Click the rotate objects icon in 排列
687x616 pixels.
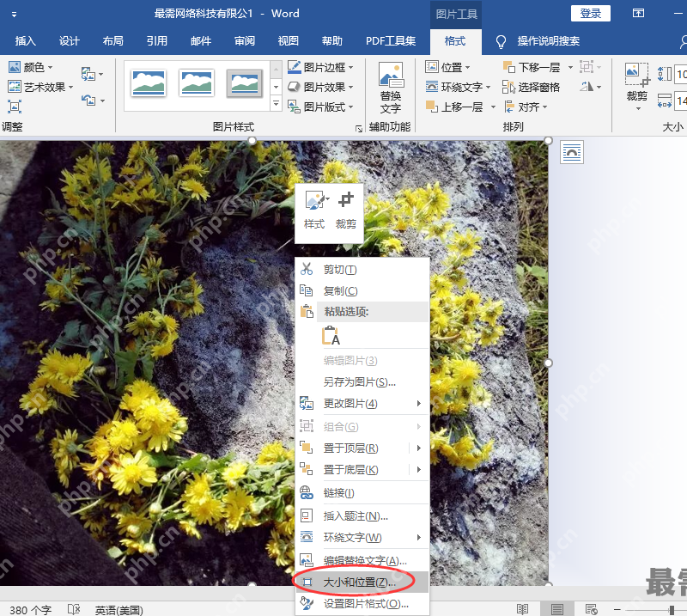tap(590, 87)
